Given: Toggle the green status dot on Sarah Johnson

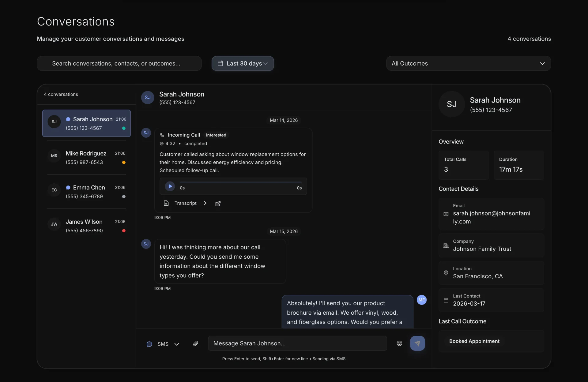Looking at the screenshot, I should [123, 128].
